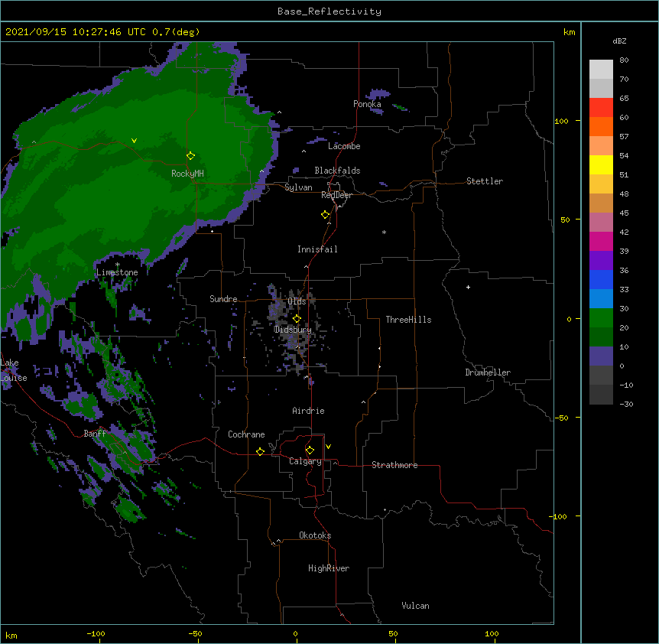Click the Innisfail city label
Image resolution: width=659 pixels, height=644 pixels.
[317, 249]
